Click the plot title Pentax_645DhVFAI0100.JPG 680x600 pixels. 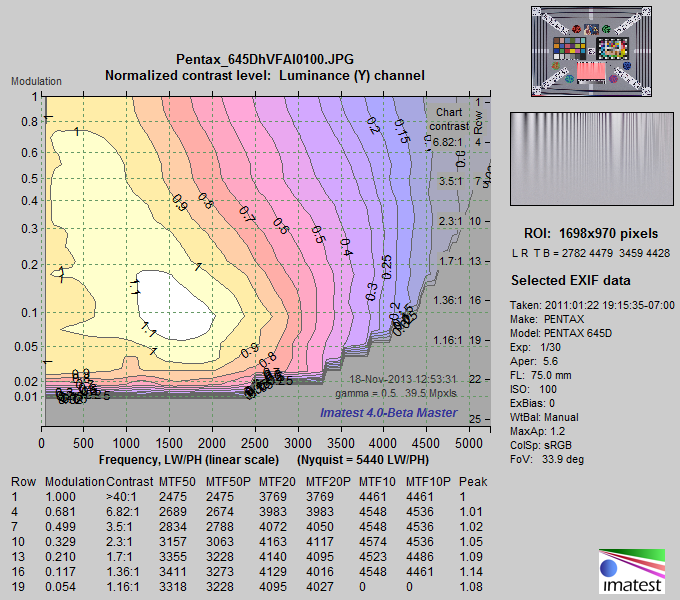[x=265, y=59]
